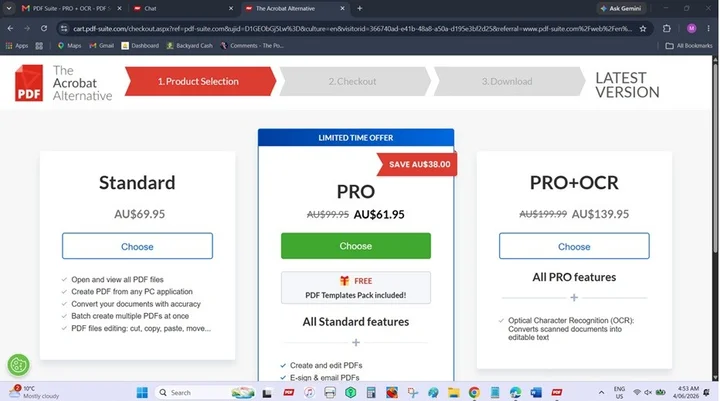The image size is (720, 401).
Task: Click Standard price AU$69.95
Action: coord(140,214)
